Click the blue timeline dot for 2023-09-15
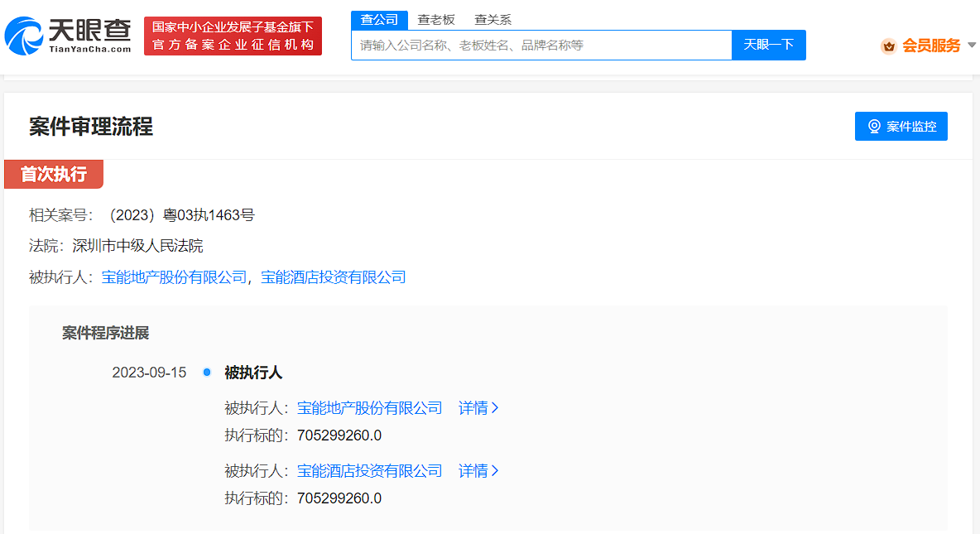 coord(207,373)
